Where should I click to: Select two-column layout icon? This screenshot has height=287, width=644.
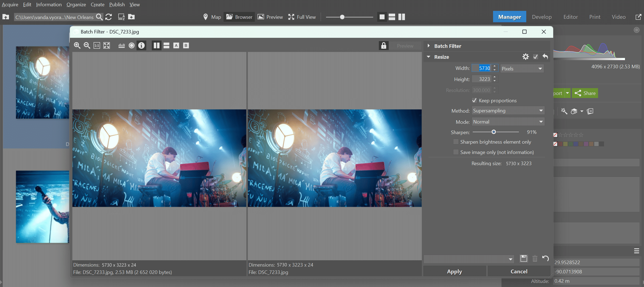(402, 17)
